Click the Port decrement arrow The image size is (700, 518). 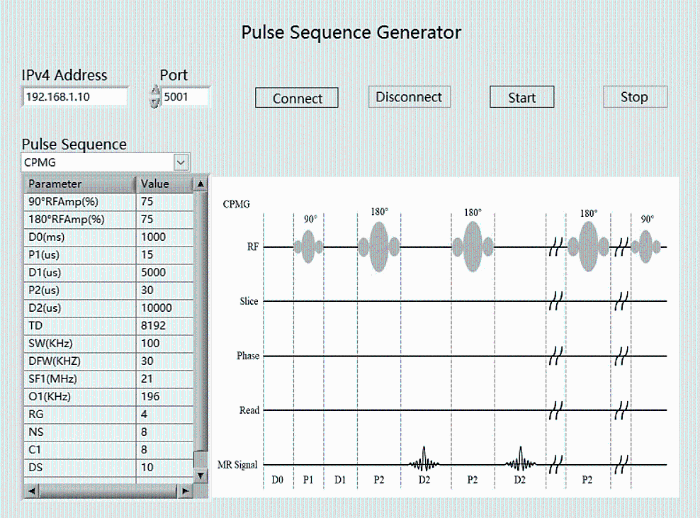click(x=155, y=102)
